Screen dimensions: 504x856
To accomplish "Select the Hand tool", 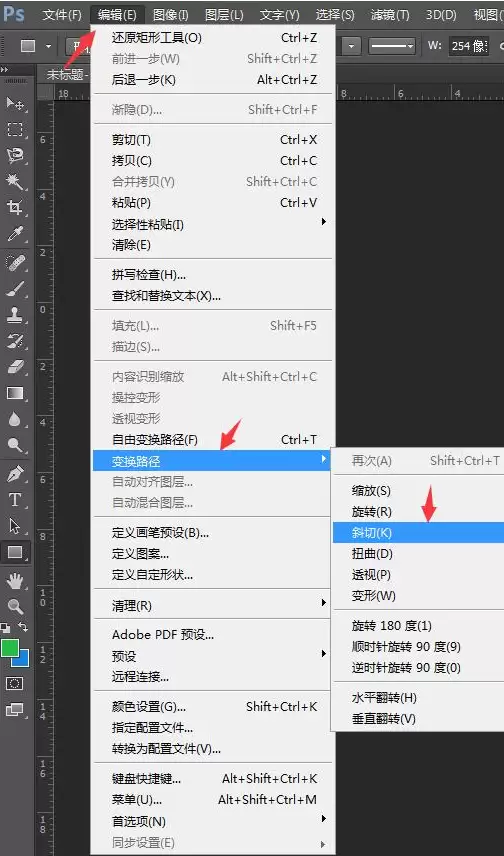I will (x=15, y=581).
